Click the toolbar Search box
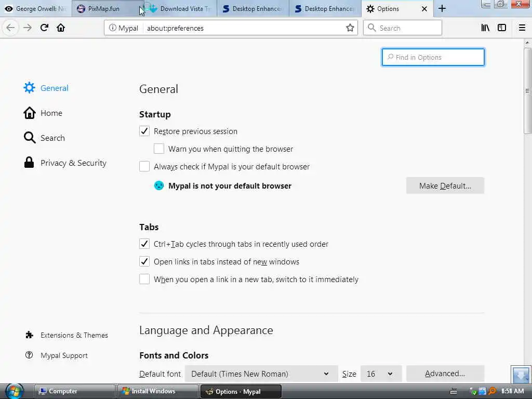This screenshot has width=532, height=399. click(x=403, y=28)
